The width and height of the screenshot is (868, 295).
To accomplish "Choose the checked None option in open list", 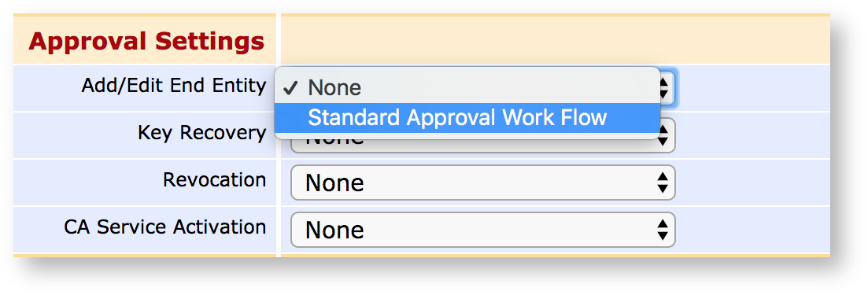I will tap(467, 88).
